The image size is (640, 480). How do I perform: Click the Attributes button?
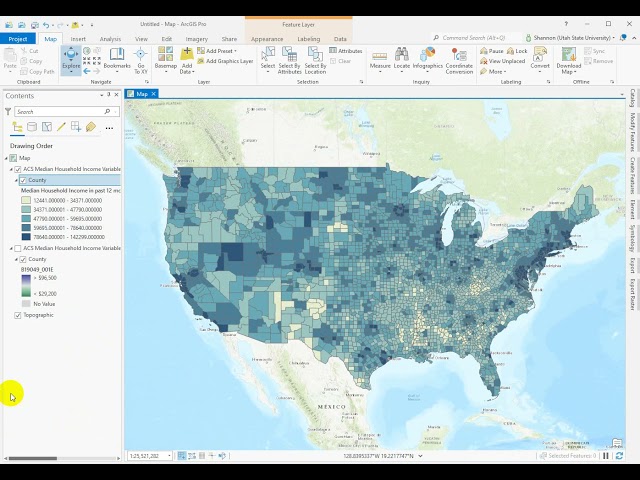(x=346, y=51)
